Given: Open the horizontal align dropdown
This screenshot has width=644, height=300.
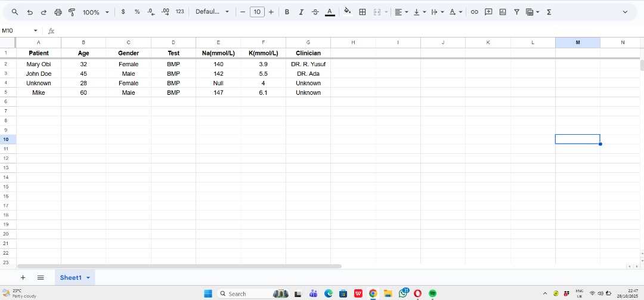Looking at the screenshot, I should click(401, 12).
